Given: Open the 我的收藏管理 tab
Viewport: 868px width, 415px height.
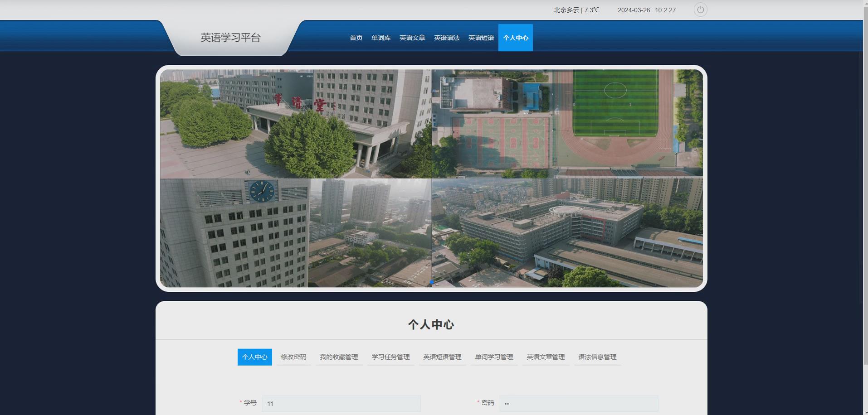Looking at the screenshot, I should pyautogui.click(x=339, y=357).
